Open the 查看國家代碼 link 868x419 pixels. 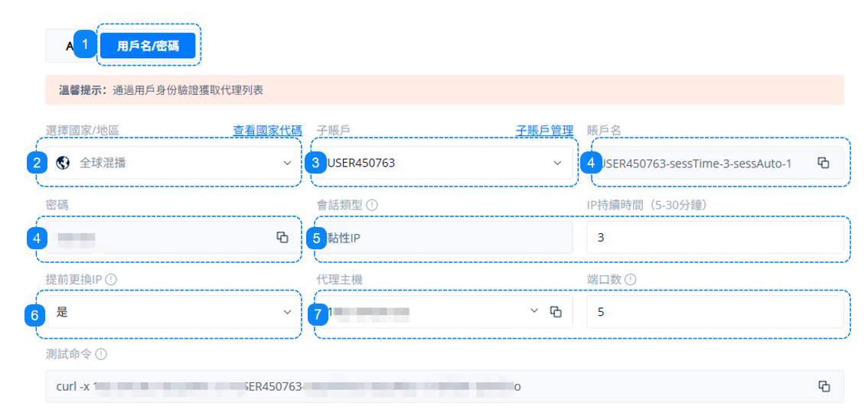click(267, 131)
